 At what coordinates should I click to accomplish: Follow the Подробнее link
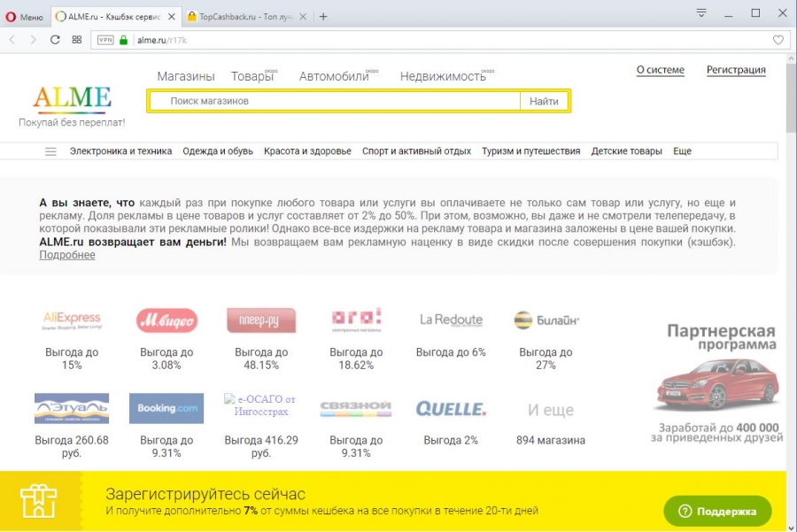point(67,255)
